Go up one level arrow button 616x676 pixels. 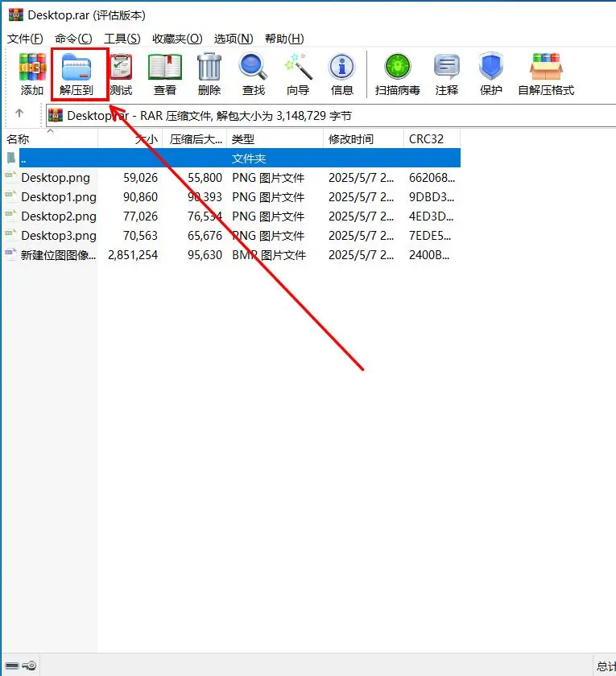click(19, 113)
